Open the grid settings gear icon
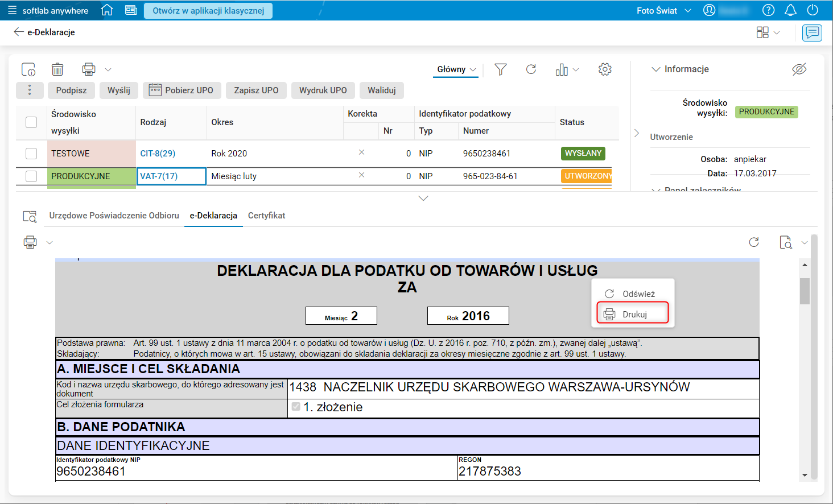Image resolution: width=833 pixels, height=504 pixels. (x=605, y=69)
